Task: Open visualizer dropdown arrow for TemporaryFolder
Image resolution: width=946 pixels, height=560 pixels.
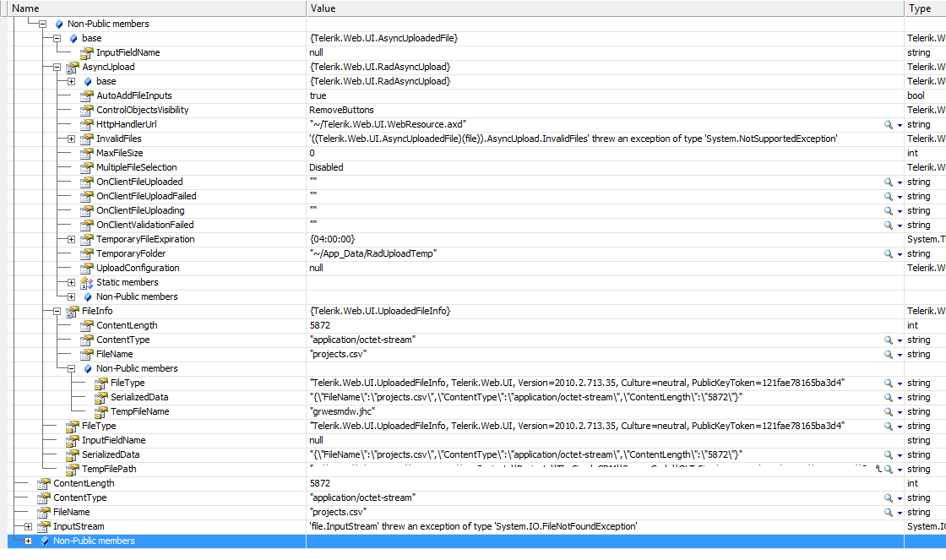Action: coord(900,254)
